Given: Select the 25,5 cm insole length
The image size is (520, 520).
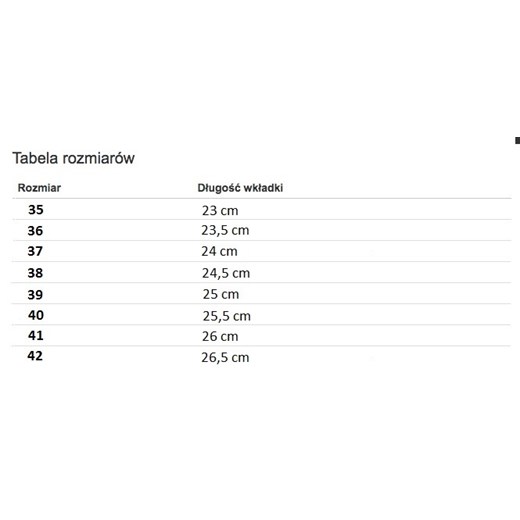Looking at the screenshot, I should click(227, 316).
